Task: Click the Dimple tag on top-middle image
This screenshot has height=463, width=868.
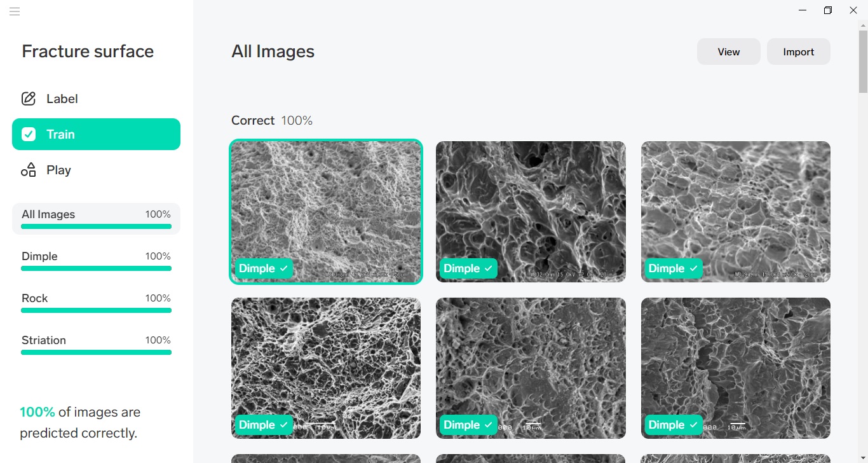Action: tap(468, 268)
